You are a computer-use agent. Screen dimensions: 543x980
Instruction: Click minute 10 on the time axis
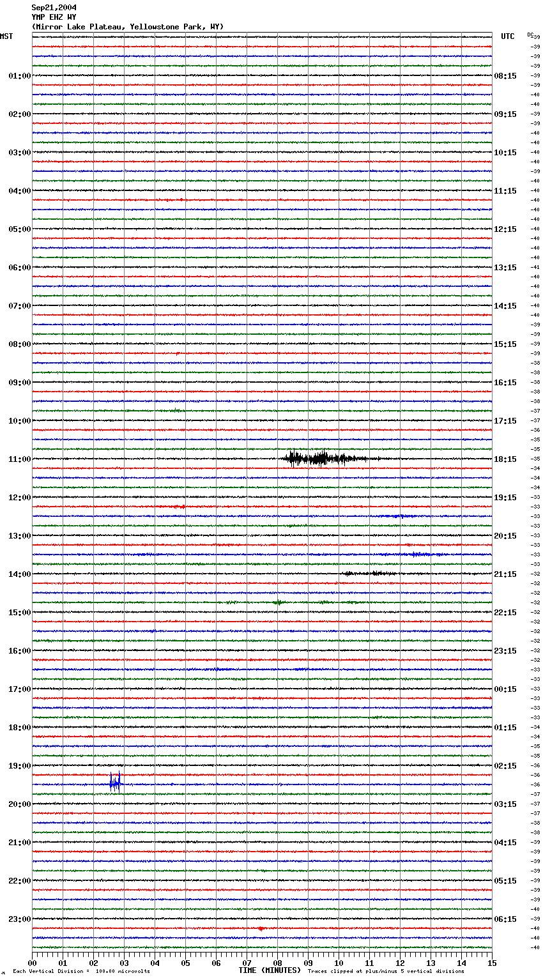coord(339,963)
